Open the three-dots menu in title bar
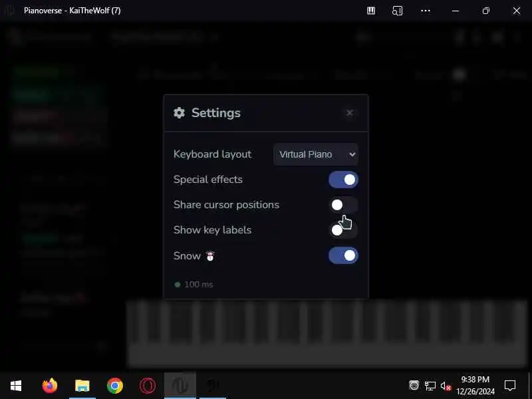The height and width of the screenshot is (399, 532). click(x=426, y=11)
